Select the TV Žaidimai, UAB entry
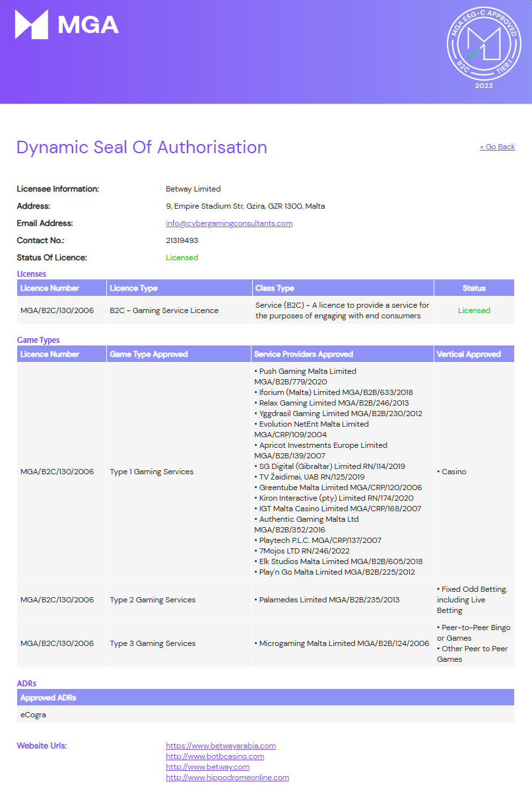 (x=310, y=477)
